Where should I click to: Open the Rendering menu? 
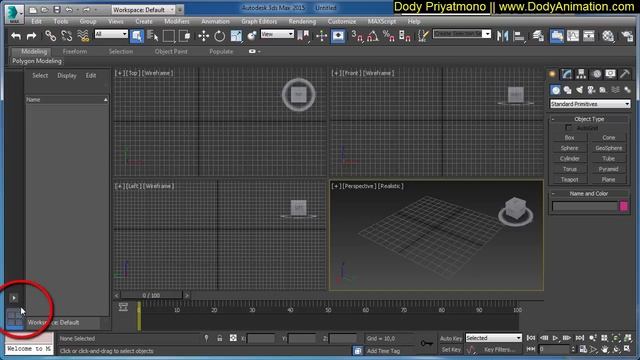tap(302, 21)
